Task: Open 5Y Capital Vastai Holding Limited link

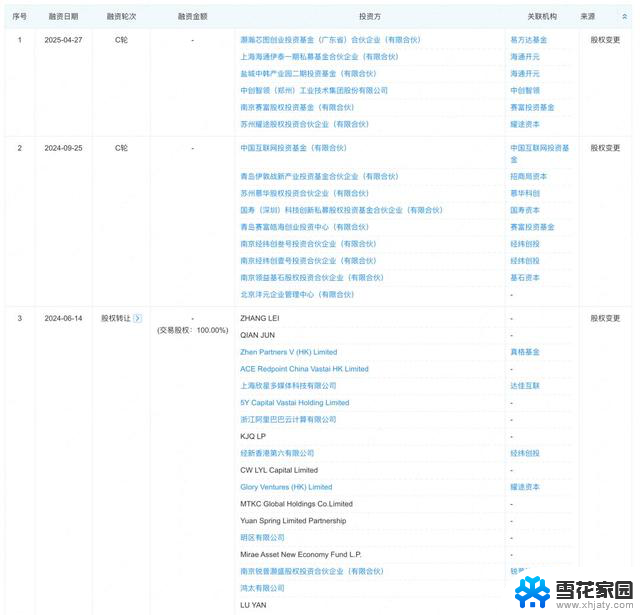Action: 295,402
